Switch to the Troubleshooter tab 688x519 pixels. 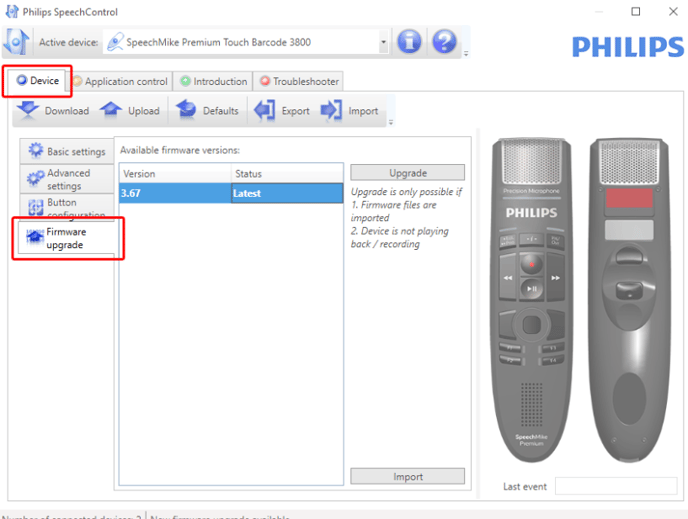click(299, 82)
